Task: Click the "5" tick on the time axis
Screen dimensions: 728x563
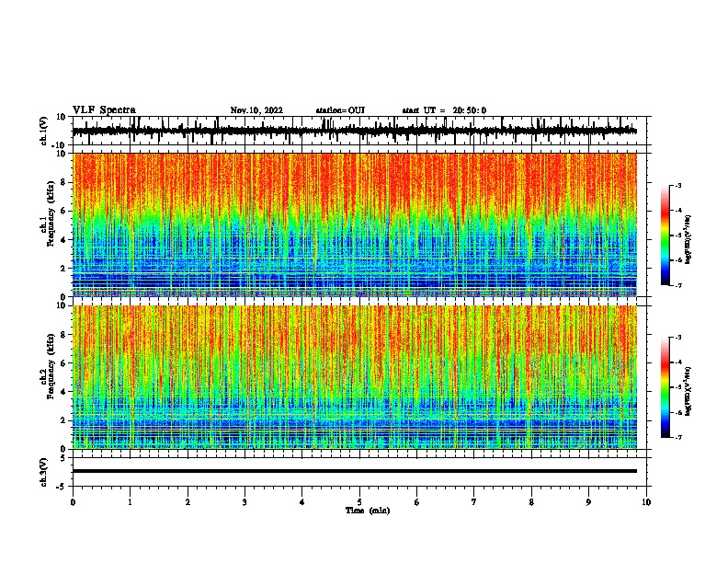Action: click(x=359, y=502)
